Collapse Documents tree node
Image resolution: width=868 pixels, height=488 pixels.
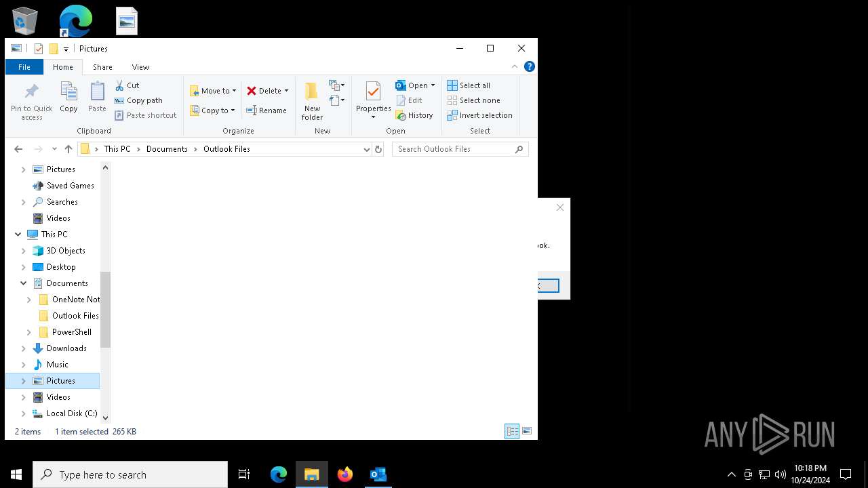point(24,283)
